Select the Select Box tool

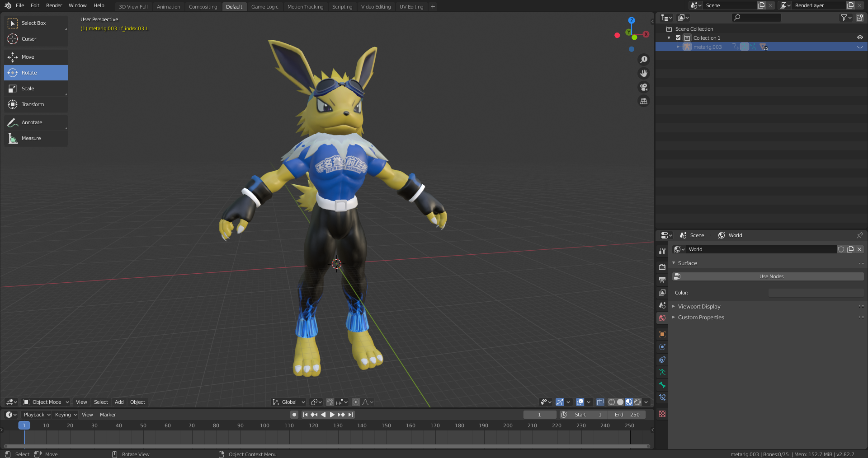[36, 23]
